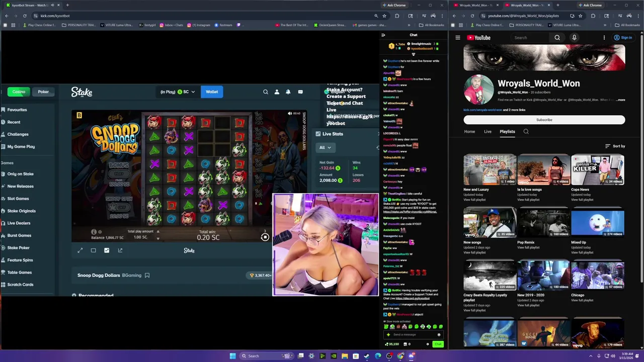
Task: Search YouTube with voice microphone icon
Action: pos(574,38)
